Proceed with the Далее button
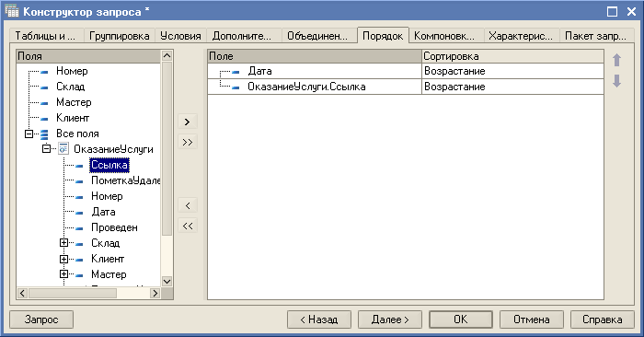Viewport: 644px width, 337px height. pos(390,320)
